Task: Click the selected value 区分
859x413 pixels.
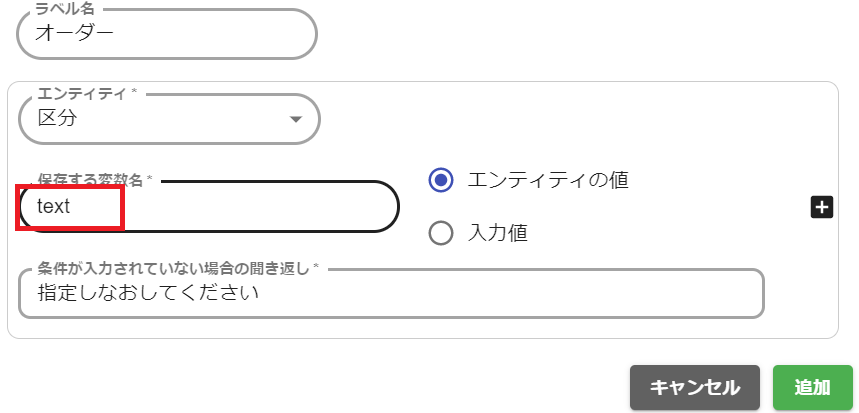Action: 57,118
